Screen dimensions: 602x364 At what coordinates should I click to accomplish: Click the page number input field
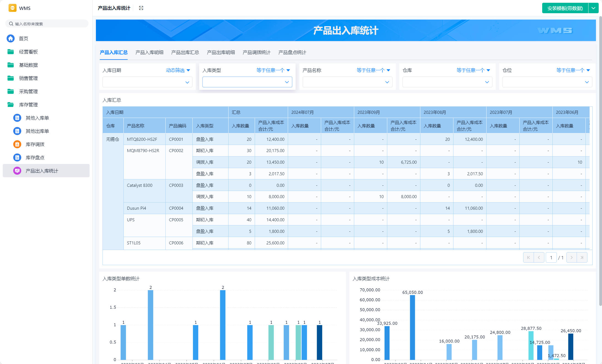pos(551,257)
